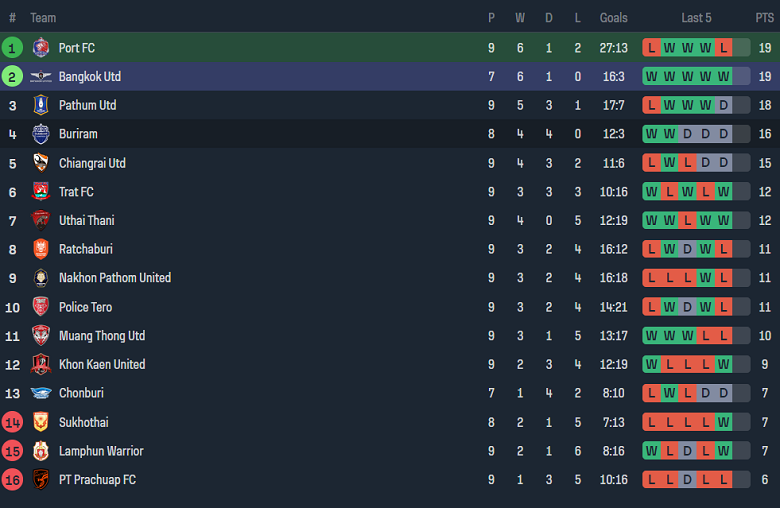Sort table by PTS column header
The width and height of the screenshot is (780, 508).
coord(764,18)
